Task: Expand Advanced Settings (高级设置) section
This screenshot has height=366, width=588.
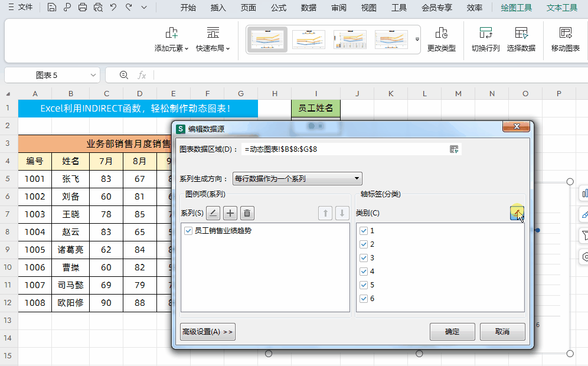Action: 208,332
